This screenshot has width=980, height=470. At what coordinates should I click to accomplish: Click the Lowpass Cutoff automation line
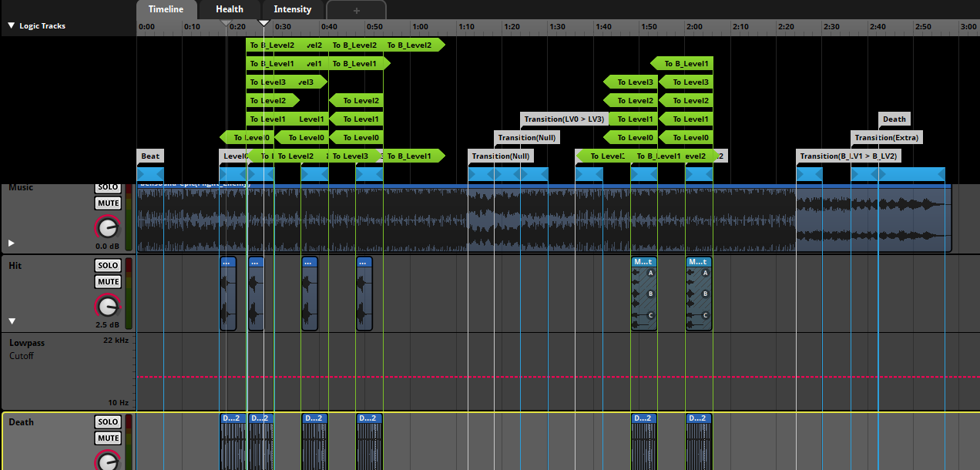539,377
